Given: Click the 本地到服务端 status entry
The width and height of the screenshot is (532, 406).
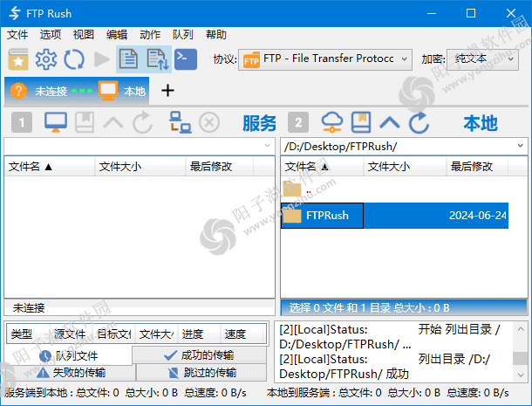Looking at the screenshot, I should click(x=388, y=393).
